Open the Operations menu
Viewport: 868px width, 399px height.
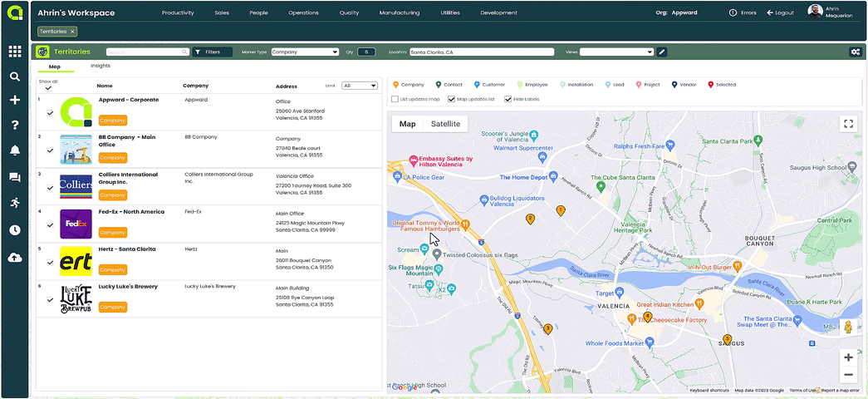coord(303,12)
